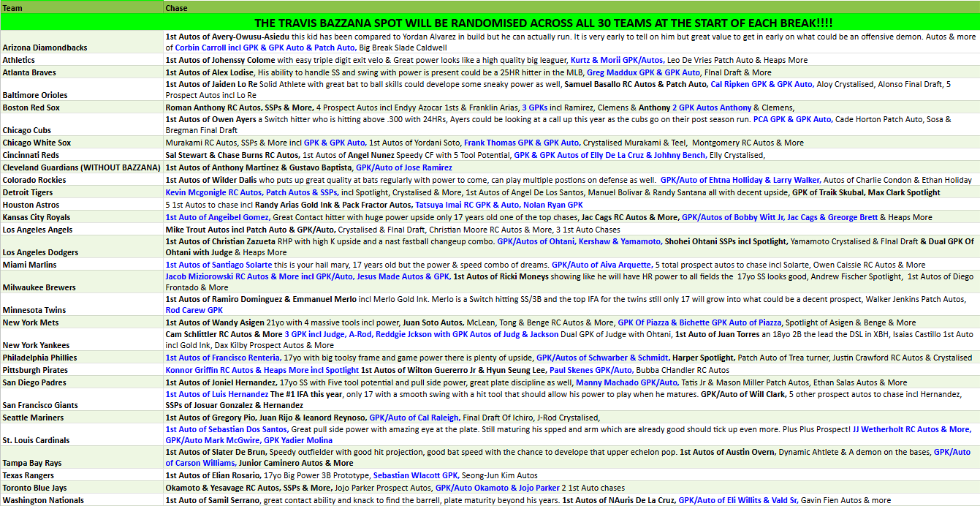This screenshot has width=980, height=506.
Task: Select the Colorado Rockies team cell
Action: click(82, 180)
